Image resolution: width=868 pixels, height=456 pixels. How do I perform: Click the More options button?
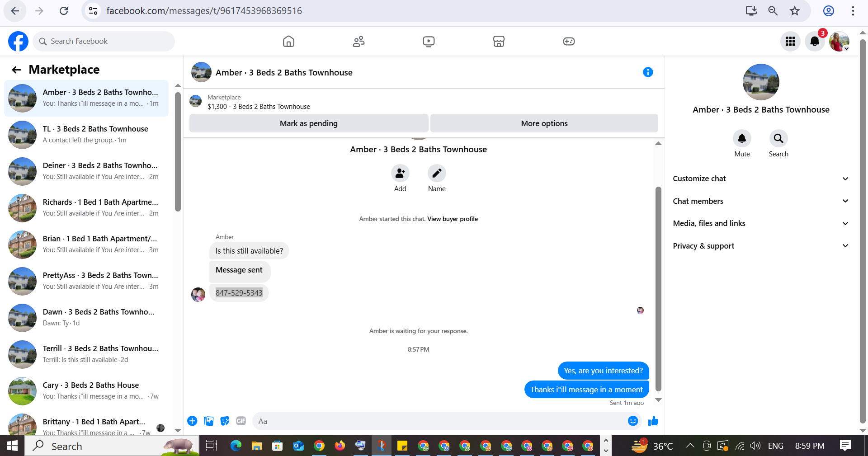tap(544, 123)
